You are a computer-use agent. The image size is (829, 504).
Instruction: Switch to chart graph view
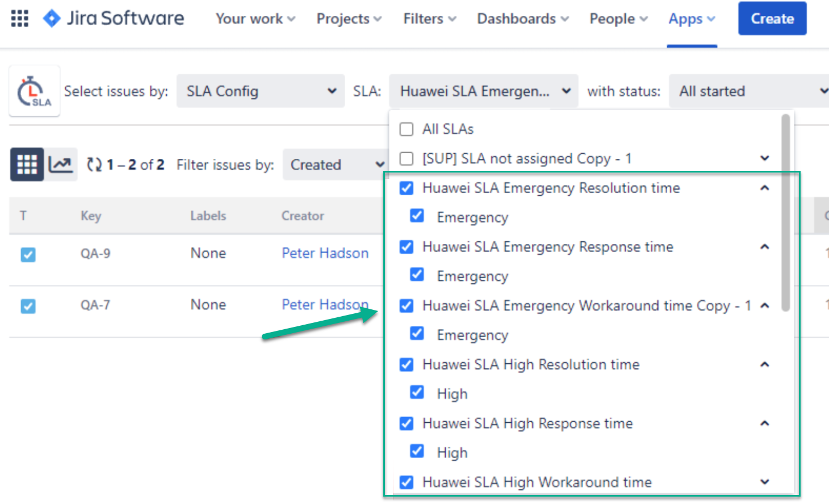pyautogui.click(x=61, y=165)
